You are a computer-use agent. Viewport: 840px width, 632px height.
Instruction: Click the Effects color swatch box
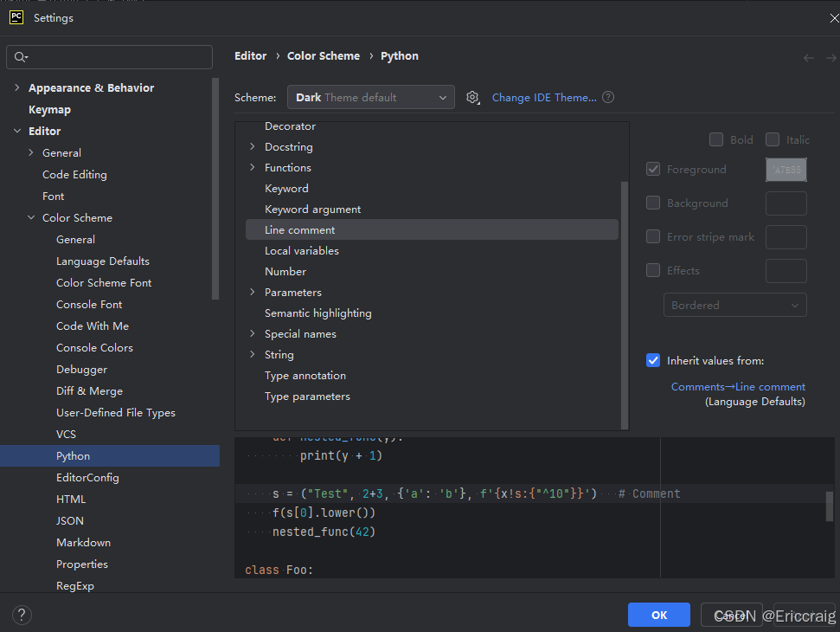click(x=785, y=271)
